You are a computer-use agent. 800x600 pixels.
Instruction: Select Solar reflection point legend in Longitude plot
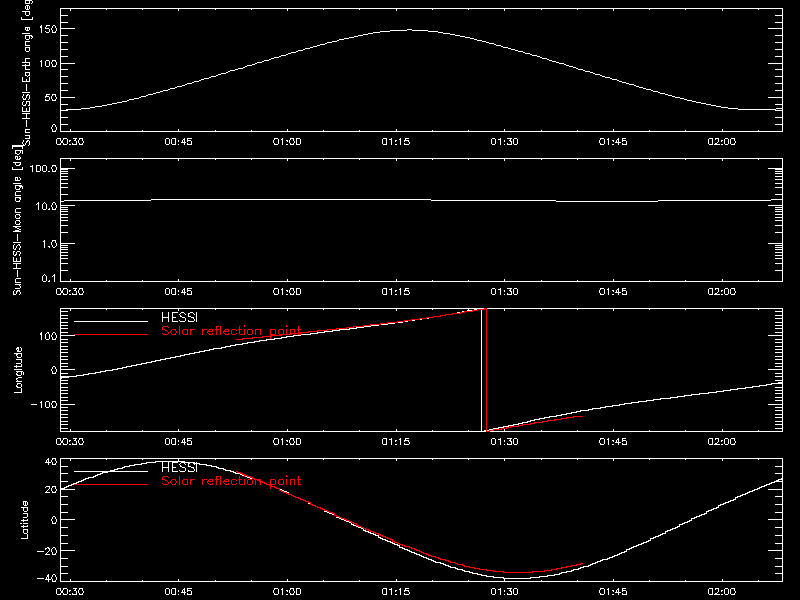click(x=231, y=331)
